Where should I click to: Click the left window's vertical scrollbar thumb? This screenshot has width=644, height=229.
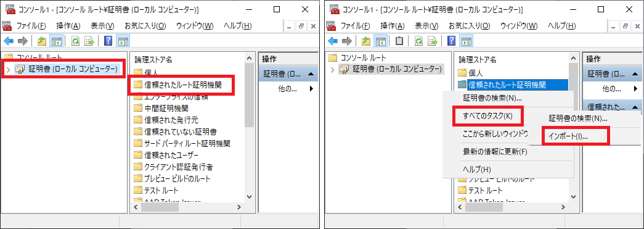click(x=250, y=94)
